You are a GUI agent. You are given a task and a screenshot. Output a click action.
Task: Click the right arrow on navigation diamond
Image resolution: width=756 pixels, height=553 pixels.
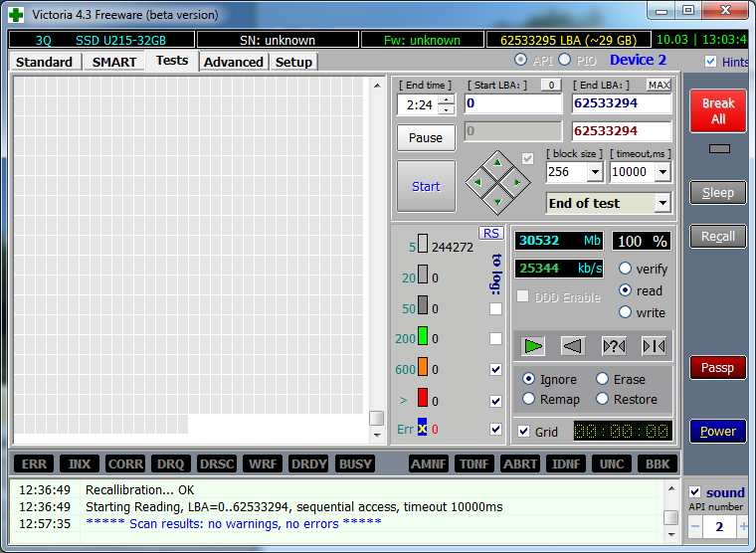tap(517, 182)
